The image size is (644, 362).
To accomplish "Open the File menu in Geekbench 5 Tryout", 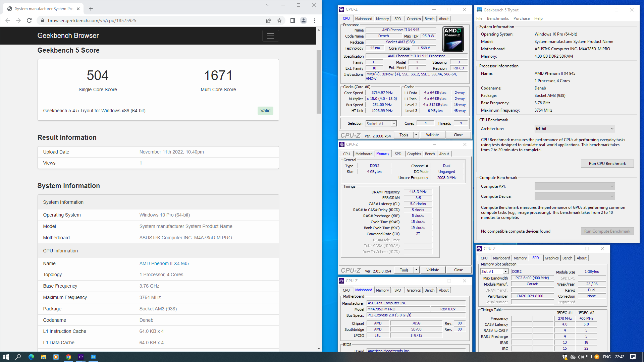I will pos(479,18).
